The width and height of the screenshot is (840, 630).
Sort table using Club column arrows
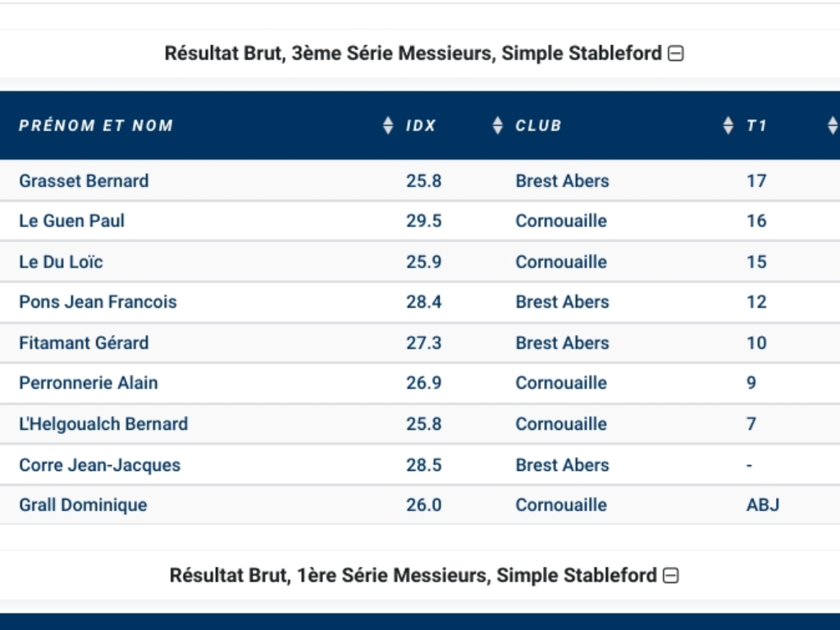coord(728,126)
